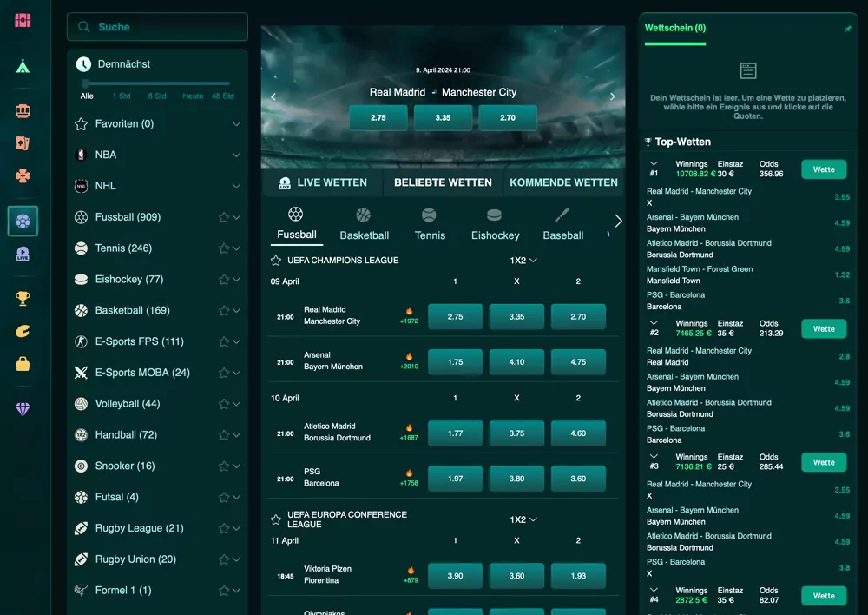Screen dimensions: 868x615
Task: Bet 3.60 on Barcelona away win
Action: pos(578,479)
